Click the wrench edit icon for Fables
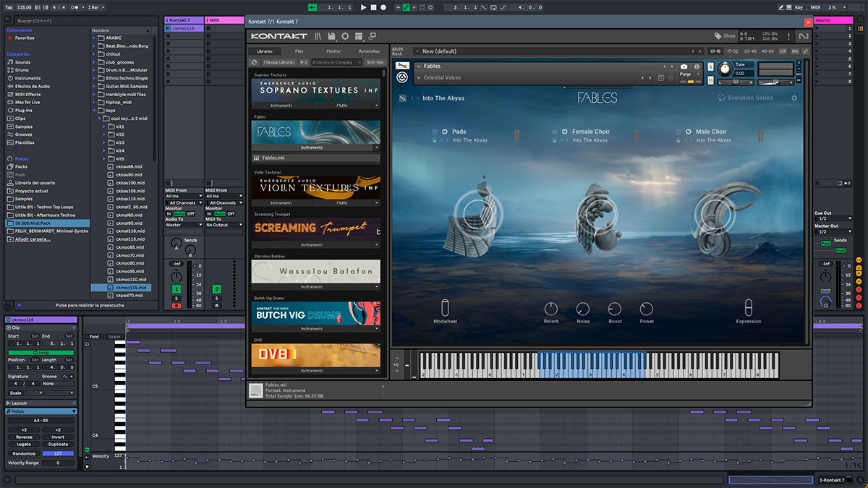Image resolution: width=868 pixels, height=488 pixels. (x=403, y=66)
